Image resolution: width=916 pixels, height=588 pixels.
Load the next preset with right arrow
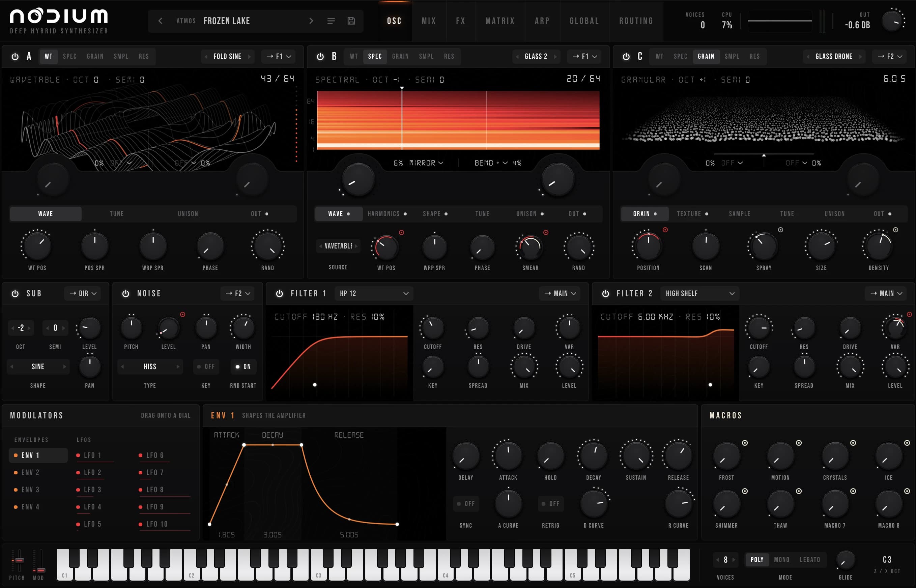pos(311,21)
